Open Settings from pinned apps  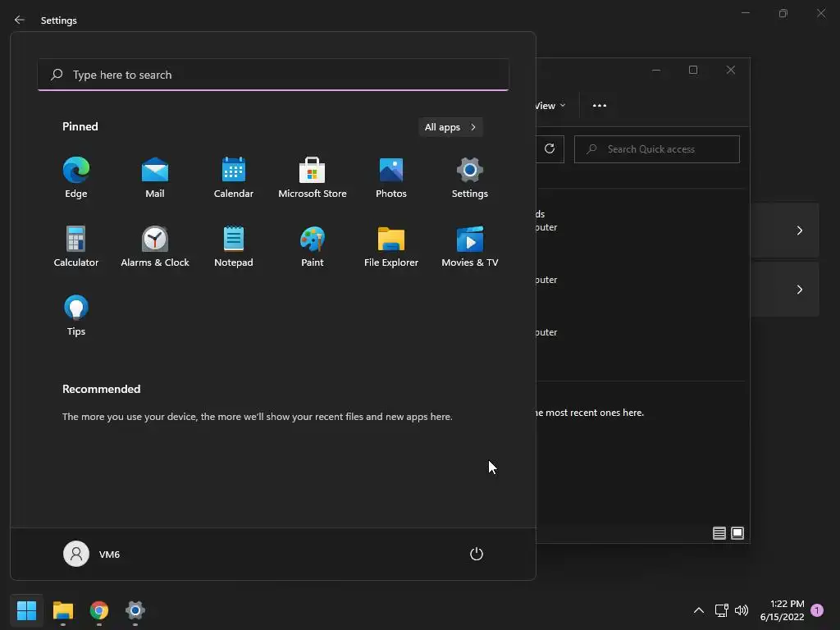(470, 178)
